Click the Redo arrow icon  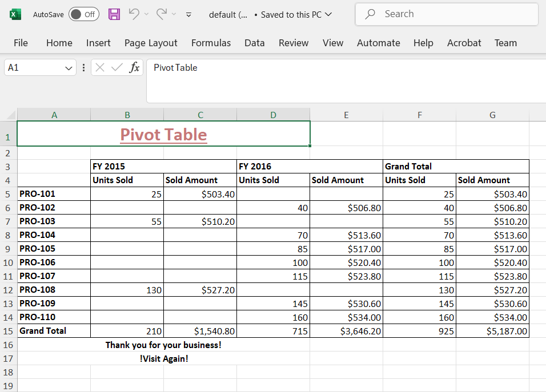pyautogui.click(x=162, y=14)
